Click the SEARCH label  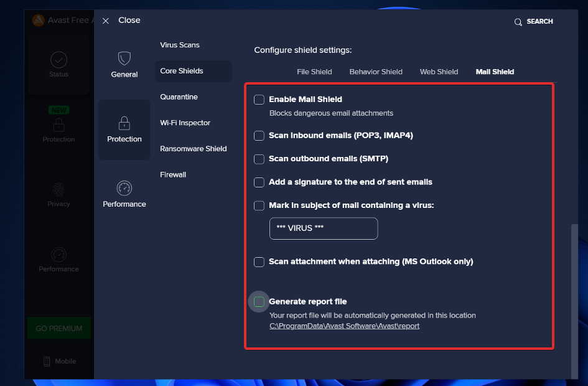539,22
